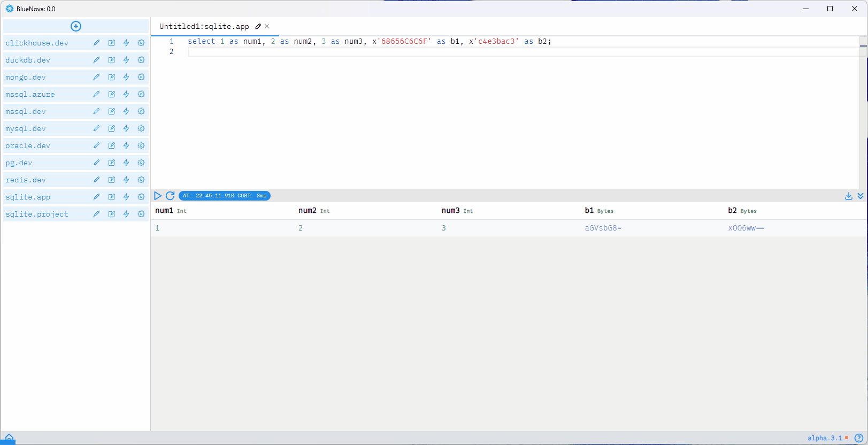
Task: Click pencil icon for mssql.azure
Action: pyautogui.click(x=96, y=94)
